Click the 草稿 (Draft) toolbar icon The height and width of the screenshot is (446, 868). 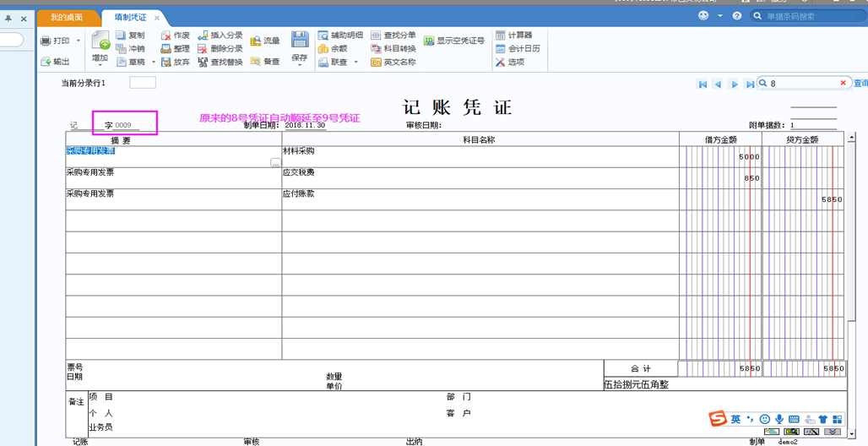(x=121, y=62)
